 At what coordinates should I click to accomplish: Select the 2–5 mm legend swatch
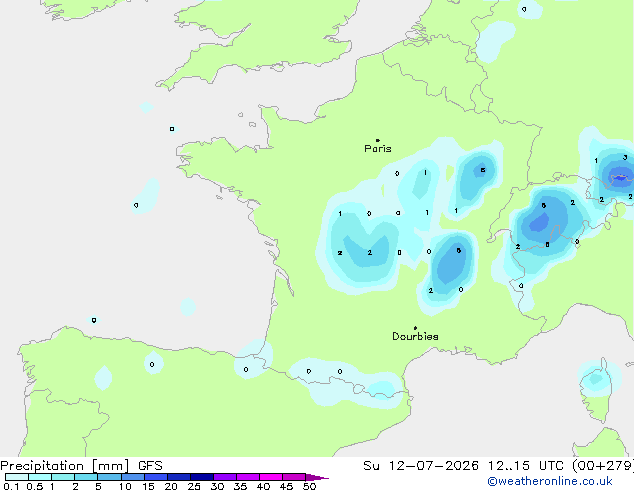click(86, 477)
